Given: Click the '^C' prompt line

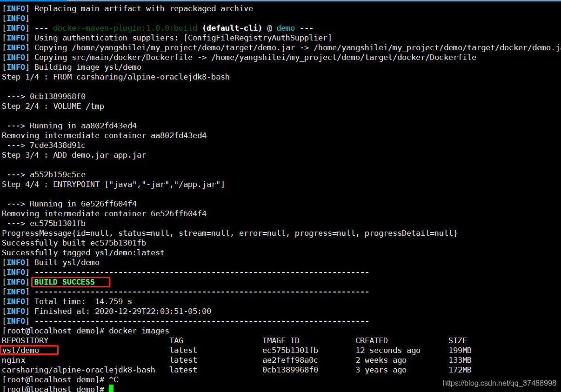Looking at the screenshot, I should click(60, 379).
